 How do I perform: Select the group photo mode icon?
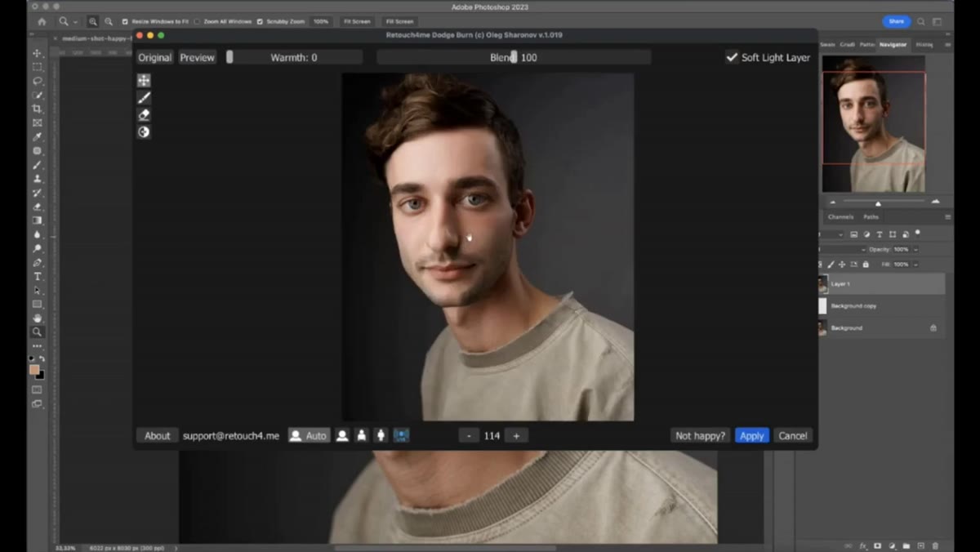coord(401,435)
